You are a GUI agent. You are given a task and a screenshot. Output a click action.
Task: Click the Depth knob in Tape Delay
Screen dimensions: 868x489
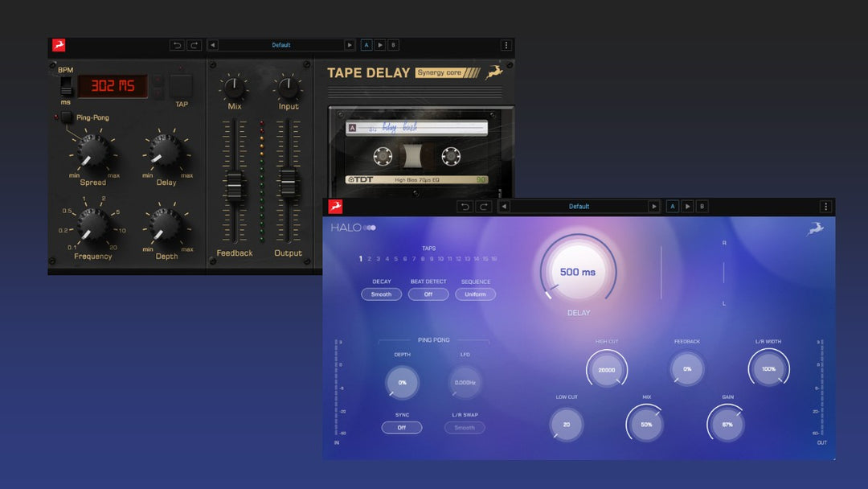click(166, 225)
